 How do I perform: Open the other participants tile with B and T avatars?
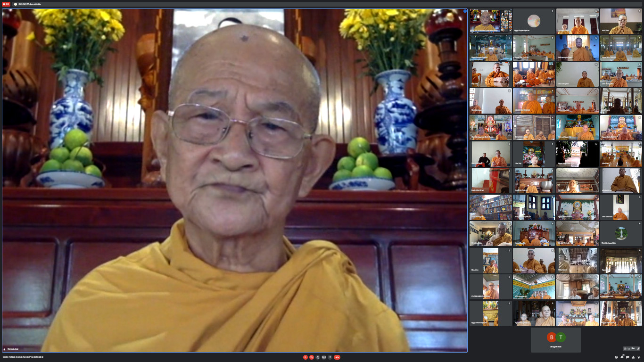[x=556, y=340]
